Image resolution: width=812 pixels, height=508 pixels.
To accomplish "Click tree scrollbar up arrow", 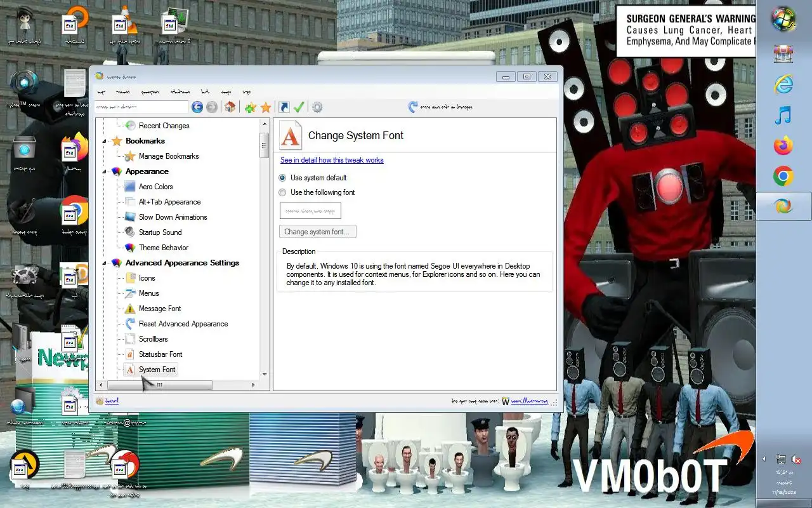I will 265,123.
